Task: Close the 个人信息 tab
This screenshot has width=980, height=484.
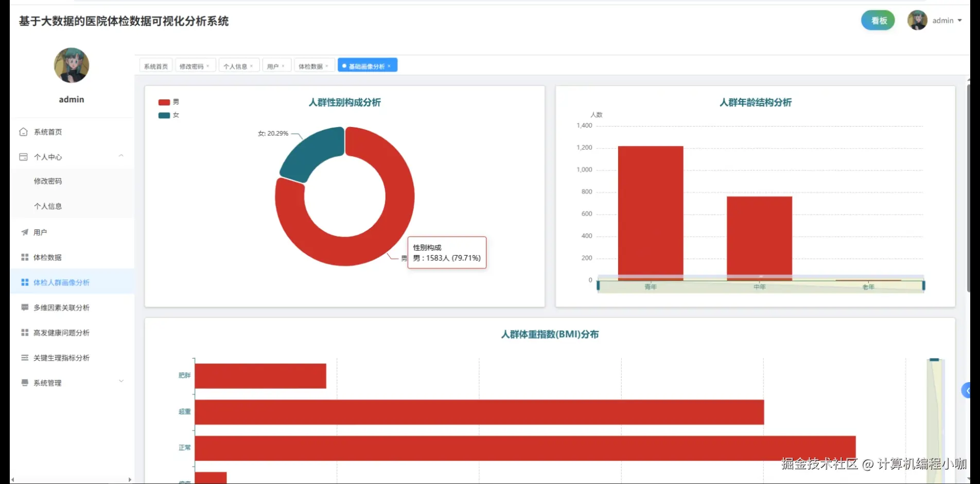Action: (x=252, y=66)
